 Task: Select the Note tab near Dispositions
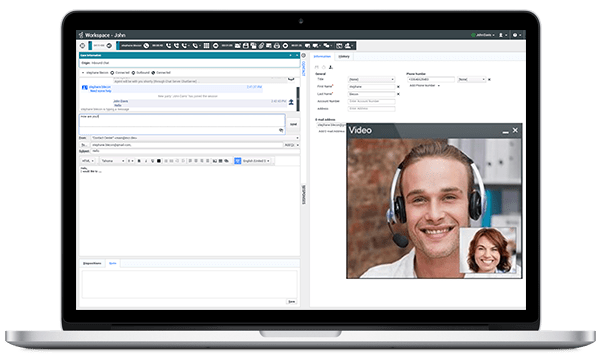tap(113, 263)
